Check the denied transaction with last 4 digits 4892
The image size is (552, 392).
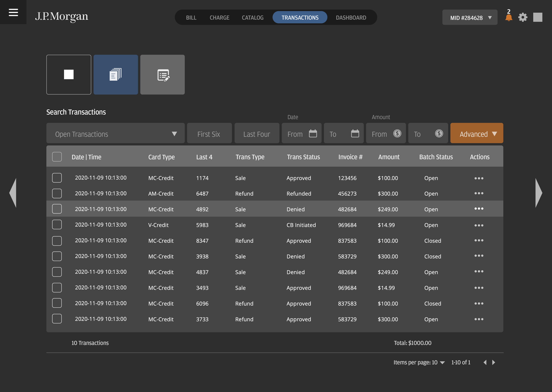click(57, 209)
